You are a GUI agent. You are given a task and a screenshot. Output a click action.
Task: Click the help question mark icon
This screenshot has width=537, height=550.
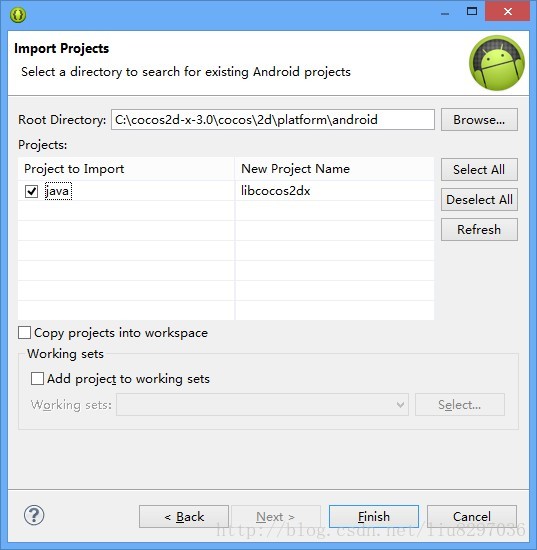34,515
